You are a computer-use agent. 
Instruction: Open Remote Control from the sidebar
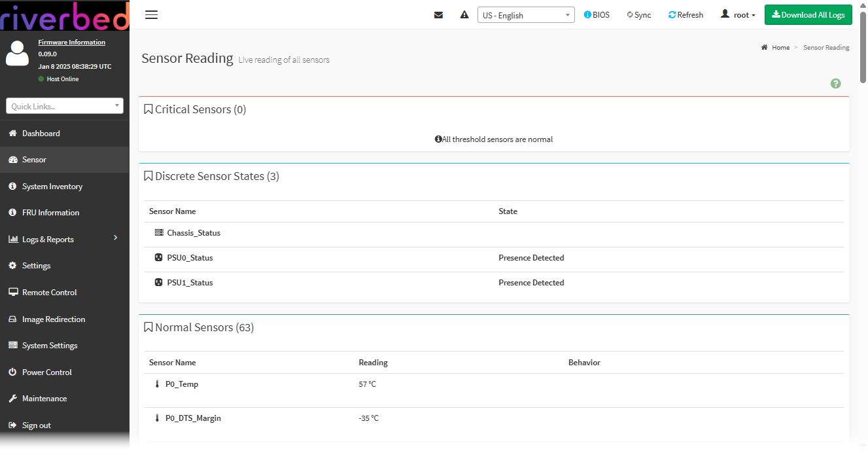(x=49, y=293)
